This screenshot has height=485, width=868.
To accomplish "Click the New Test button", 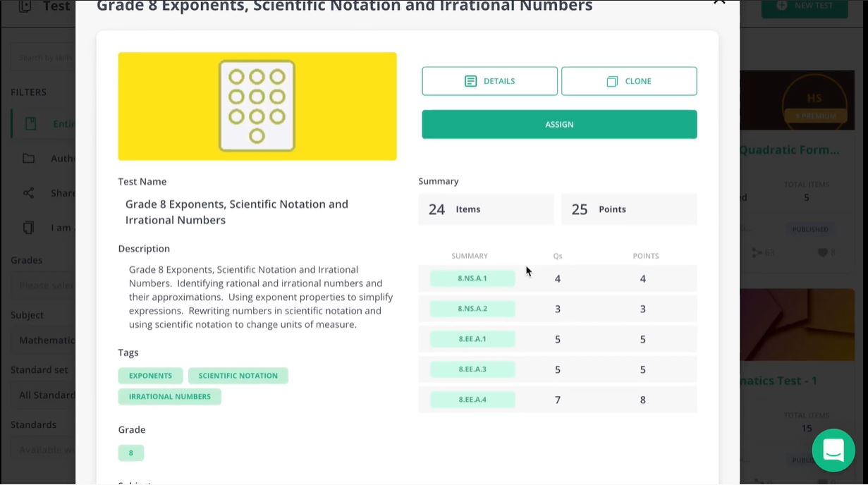I will pyautogui.click(x=805, y=6).
